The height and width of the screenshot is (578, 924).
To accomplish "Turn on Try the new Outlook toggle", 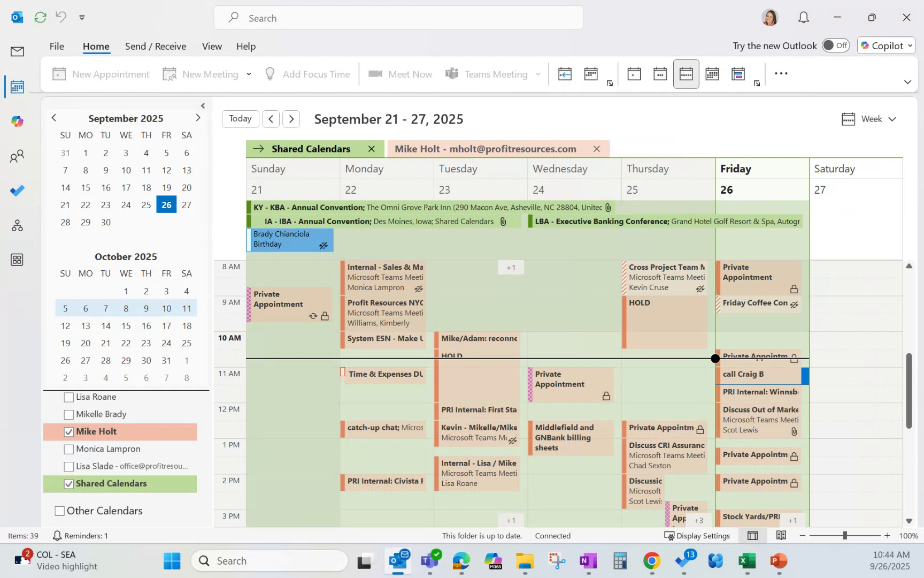I will tap(835, 45).
